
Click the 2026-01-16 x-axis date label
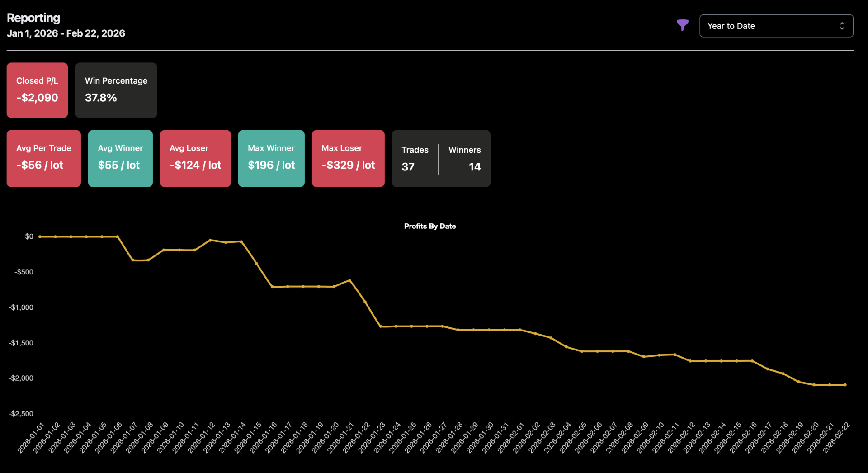click(x=264, y=437)
